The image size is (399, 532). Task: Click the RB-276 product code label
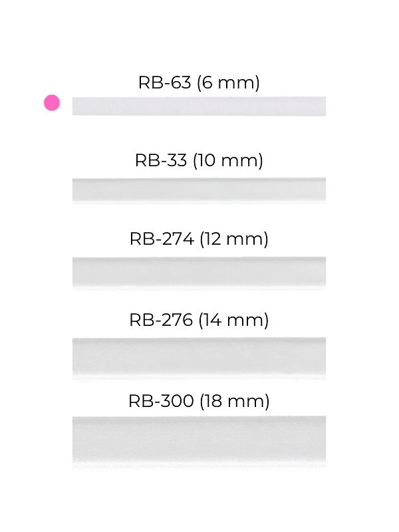coord(160,320)
